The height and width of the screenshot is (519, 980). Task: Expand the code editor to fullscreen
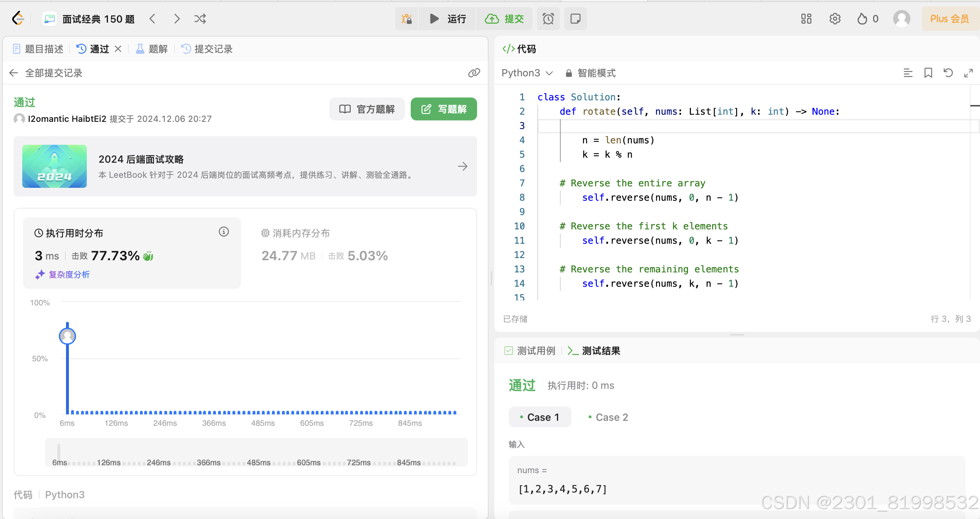click(968, 73)
